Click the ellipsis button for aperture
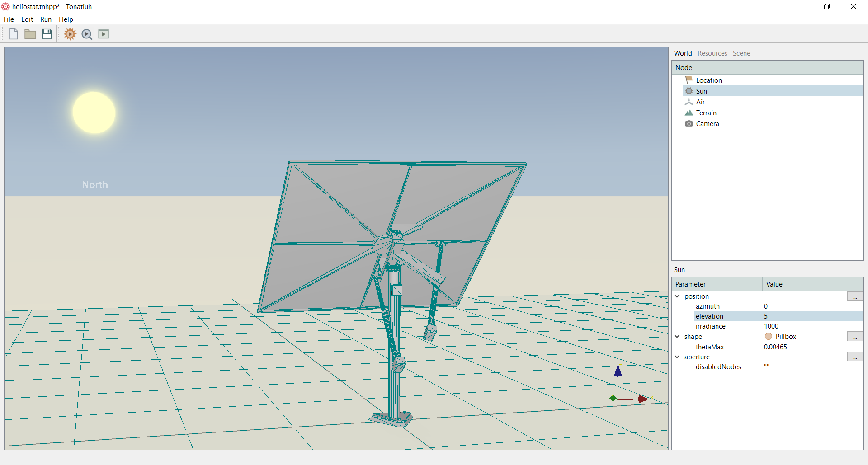 [x=855, y=357]
